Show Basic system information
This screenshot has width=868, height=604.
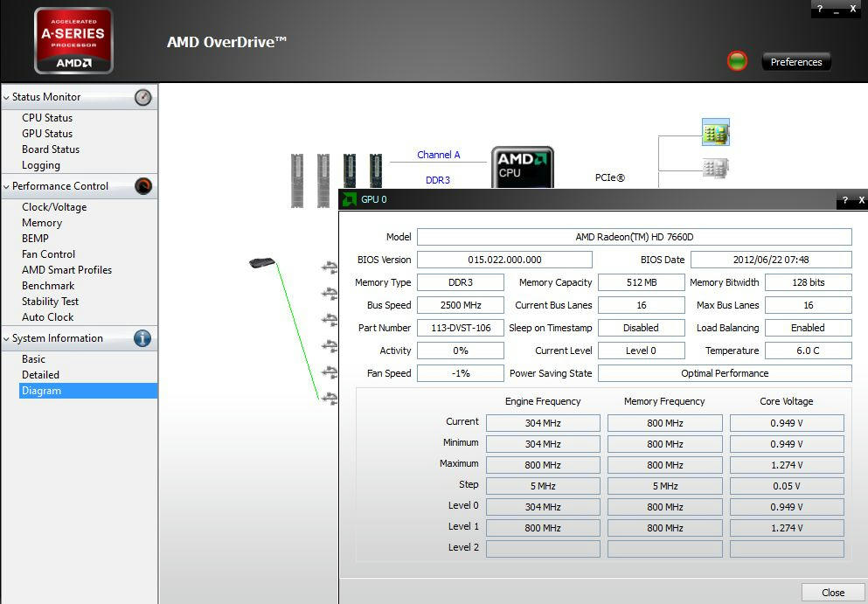point(33,359)
